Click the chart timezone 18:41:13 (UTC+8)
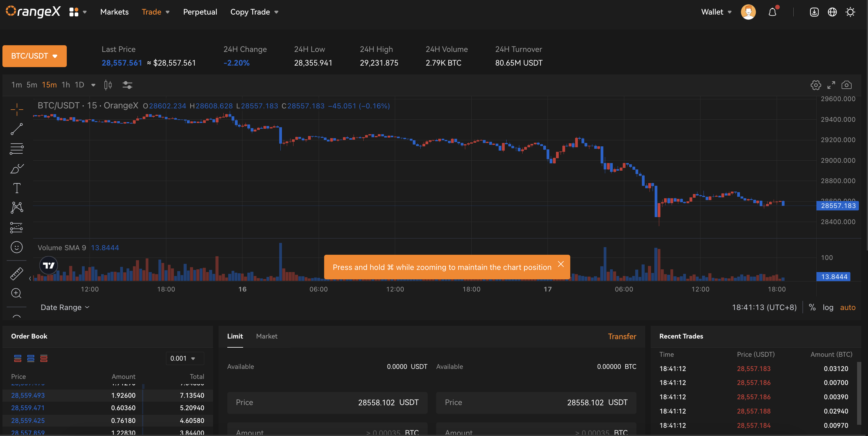 tap(764, 307)
